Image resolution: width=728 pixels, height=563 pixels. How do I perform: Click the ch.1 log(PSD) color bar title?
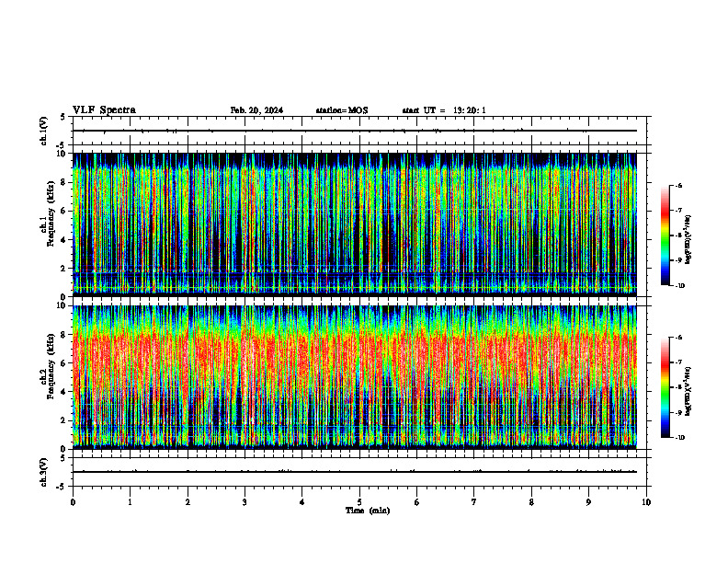click(x=688, y=240)
